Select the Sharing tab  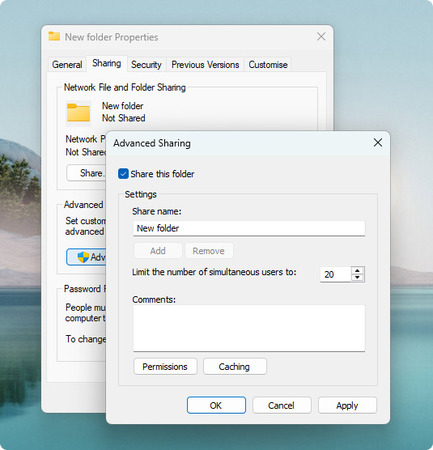(x=107, y=63)
